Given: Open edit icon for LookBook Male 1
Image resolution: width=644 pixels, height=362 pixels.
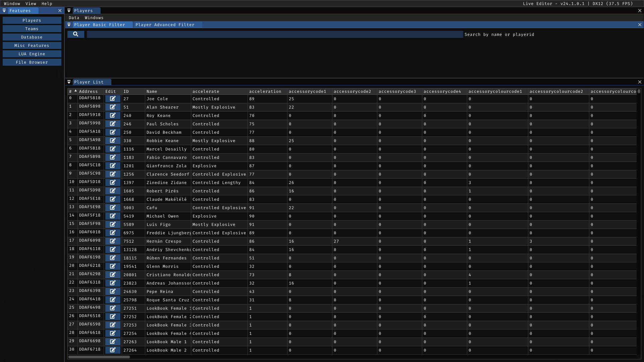Looking at the screenshot, I should 113,342.
